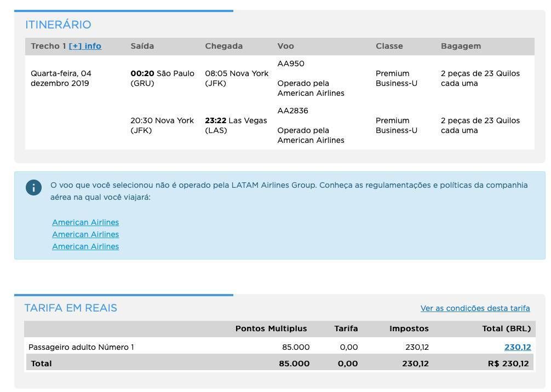Click bold 230,12 taxes in the Total row

415,364
